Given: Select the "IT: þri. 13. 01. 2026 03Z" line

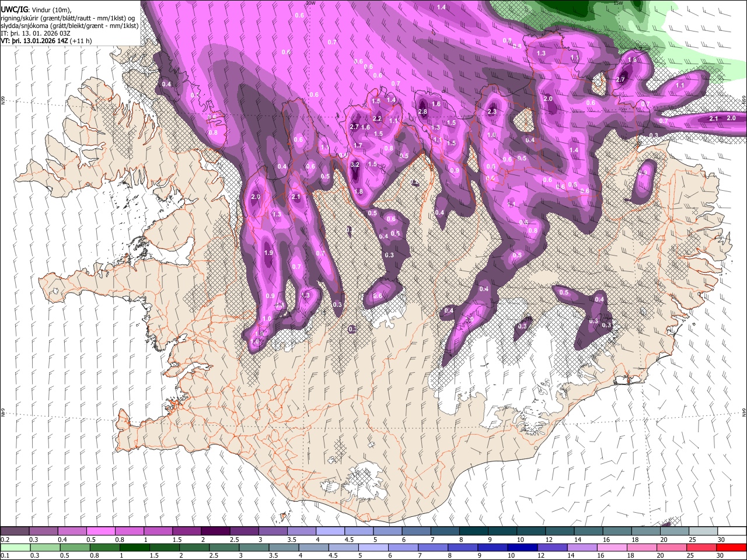Looking at the screenshot, I should tap(36, 33).
